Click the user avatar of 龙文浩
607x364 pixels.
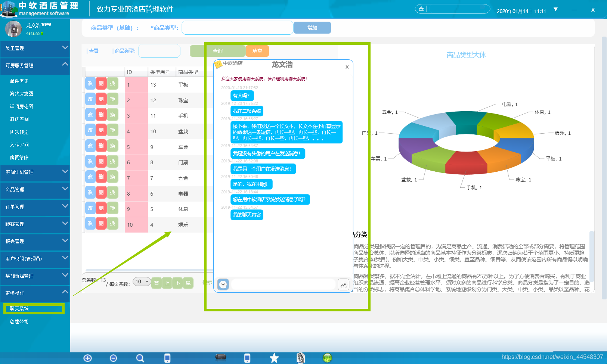coord(13,29)
